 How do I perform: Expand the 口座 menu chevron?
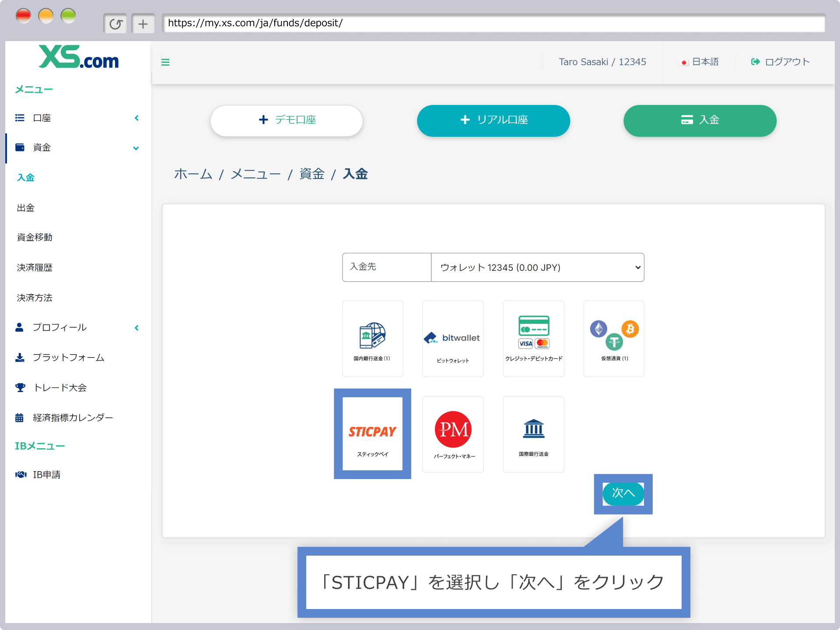coord(136,118)
